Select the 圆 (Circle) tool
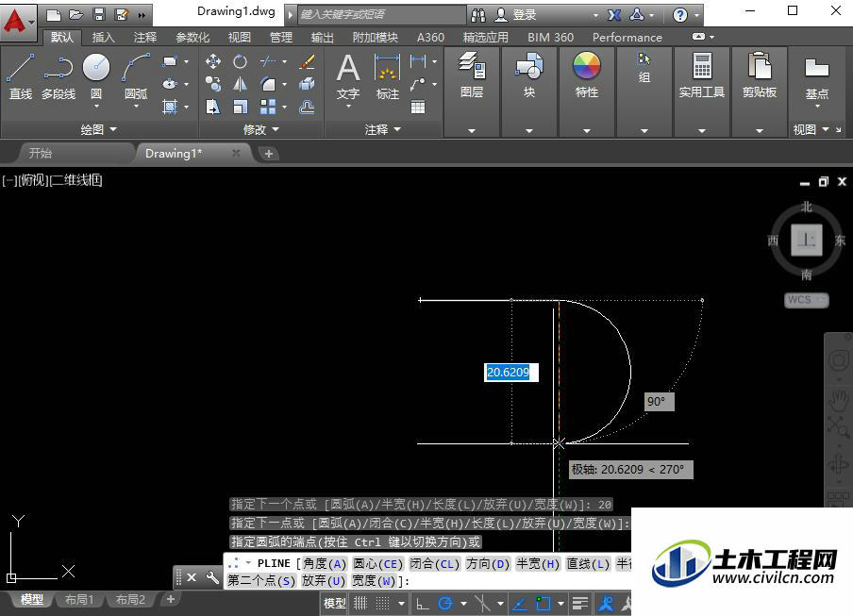The width and height of the screenshot is (853, 616). [x=96, y=68]
